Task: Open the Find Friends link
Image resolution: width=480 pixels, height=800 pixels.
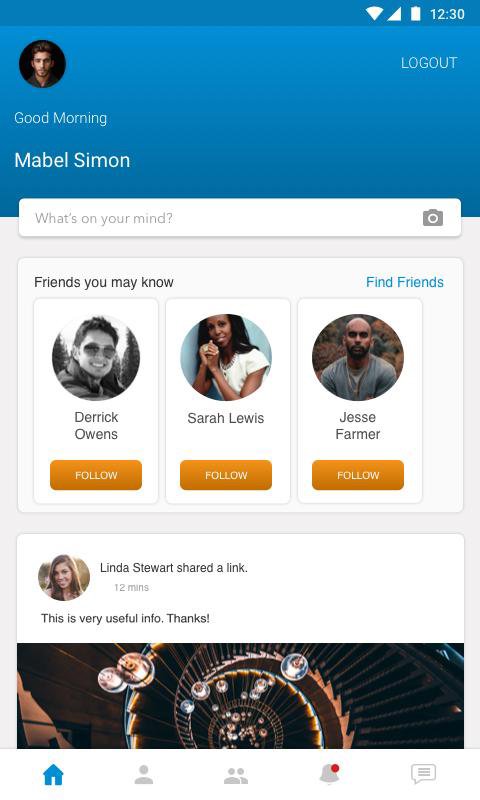Action: 405,282
